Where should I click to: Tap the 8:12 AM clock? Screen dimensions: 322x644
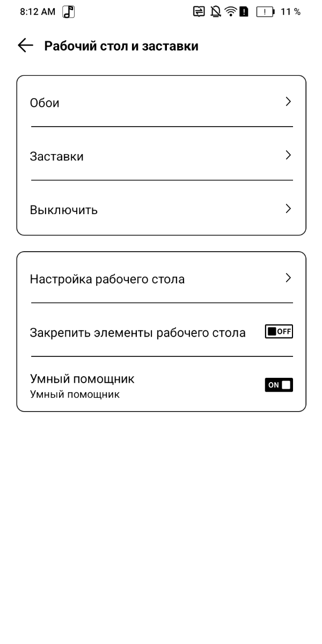click(38, 12)
